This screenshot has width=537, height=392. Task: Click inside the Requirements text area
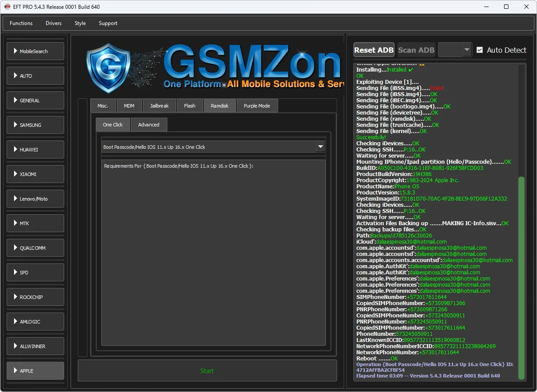tap(213, 255)
